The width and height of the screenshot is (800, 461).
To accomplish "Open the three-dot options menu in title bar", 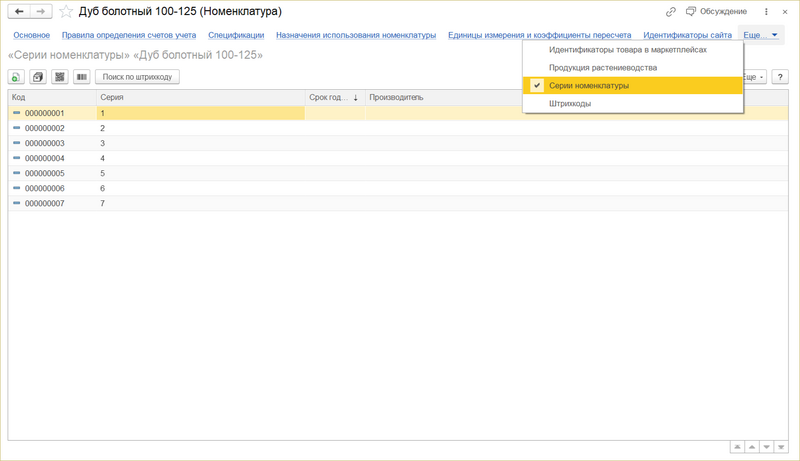I will 766,11.
